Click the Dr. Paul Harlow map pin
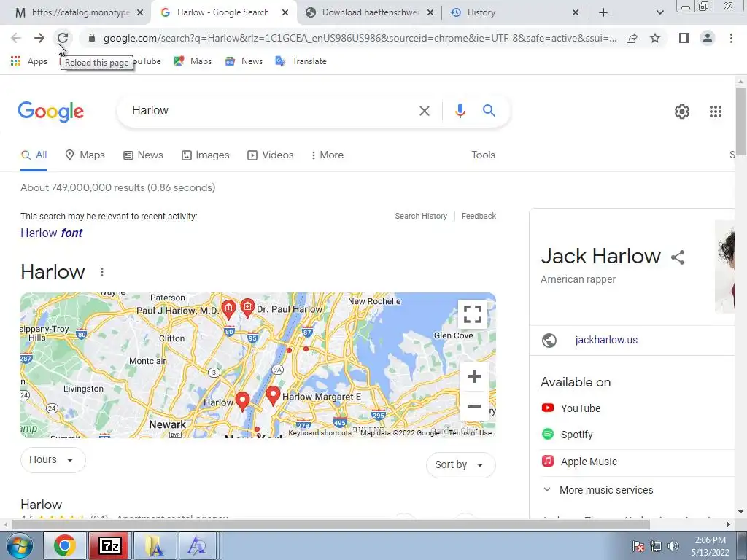 [247, 308]
